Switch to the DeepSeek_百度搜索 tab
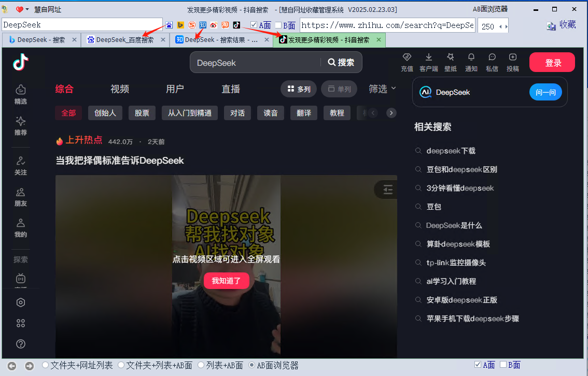This screenshot has width=588, height=376. click(x=125, y=40)
